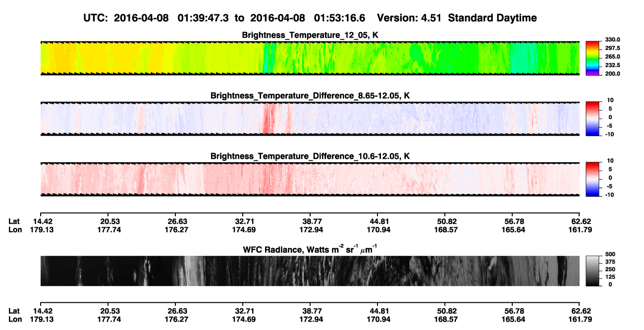Click the Lat label beside the upper axis

tap(14, 222)
